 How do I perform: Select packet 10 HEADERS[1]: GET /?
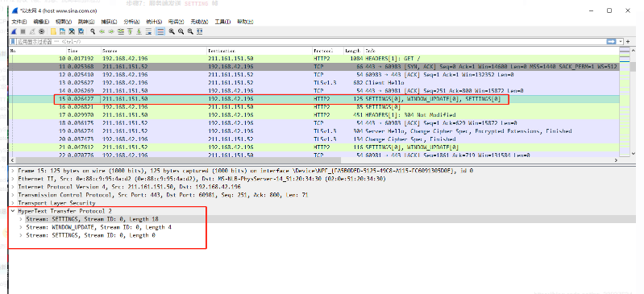tap(314, 59)
